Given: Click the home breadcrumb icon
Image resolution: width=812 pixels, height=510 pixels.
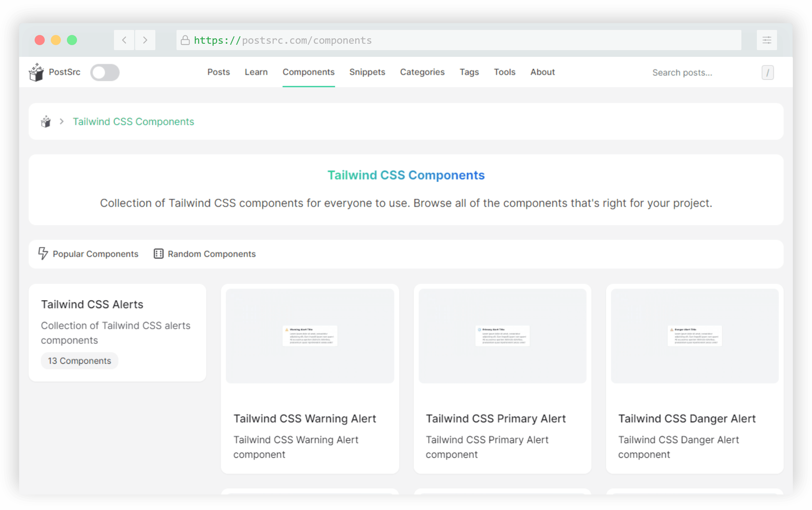Looking at the screenshot, I should (45, 121).
